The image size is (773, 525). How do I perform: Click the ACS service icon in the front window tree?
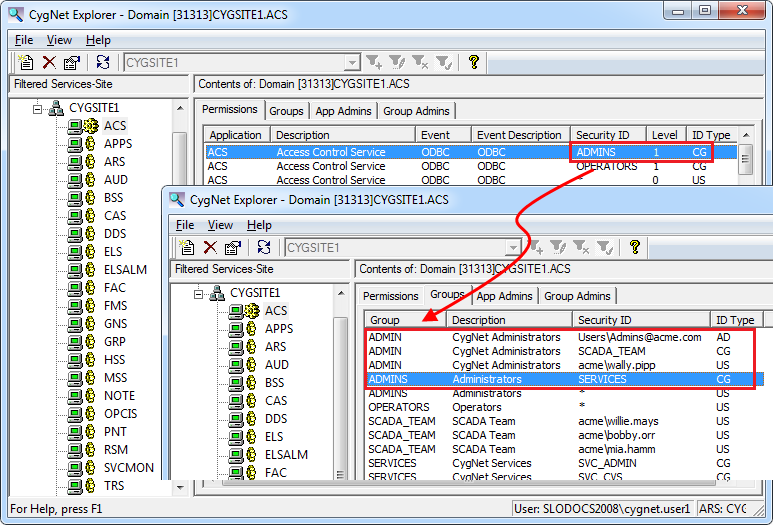tap(244, 311)
